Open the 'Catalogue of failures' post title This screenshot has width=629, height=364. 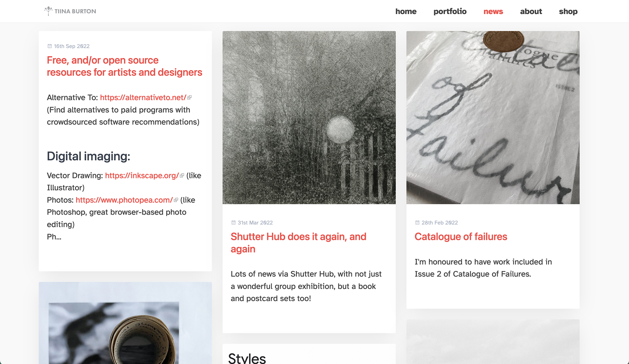(461, 237)
